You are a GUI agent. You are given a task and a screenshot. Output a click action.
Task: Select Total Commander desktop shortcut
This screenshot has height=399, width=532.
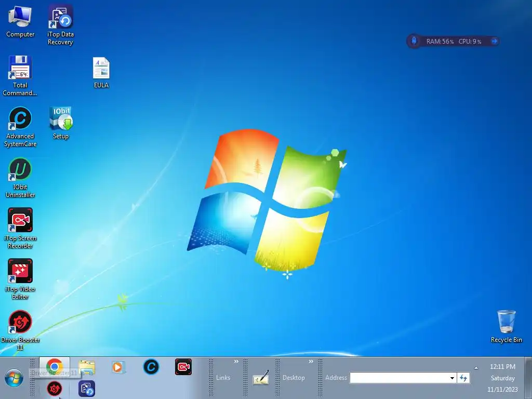coord(20,76)
